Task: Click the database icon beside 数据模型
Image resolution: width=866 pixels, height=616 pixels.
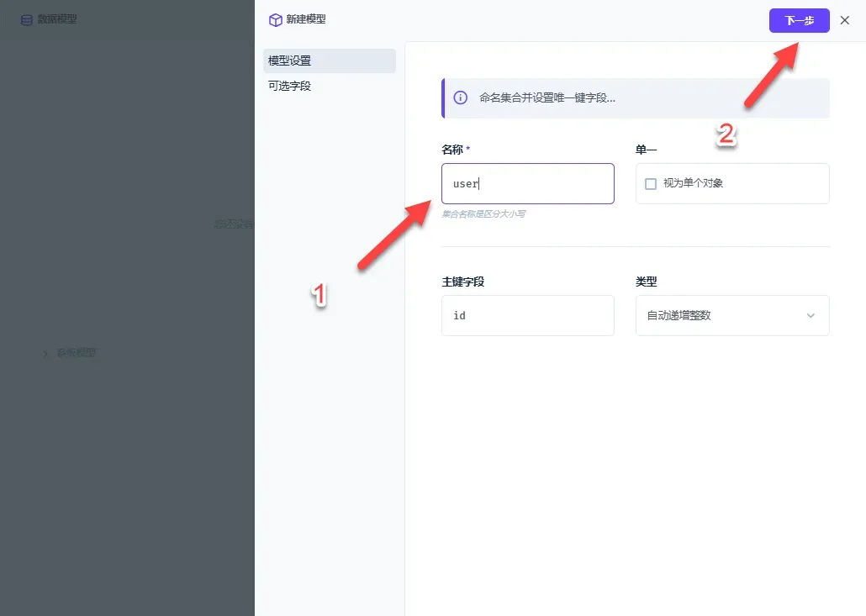Action: (x=27, y=20)
